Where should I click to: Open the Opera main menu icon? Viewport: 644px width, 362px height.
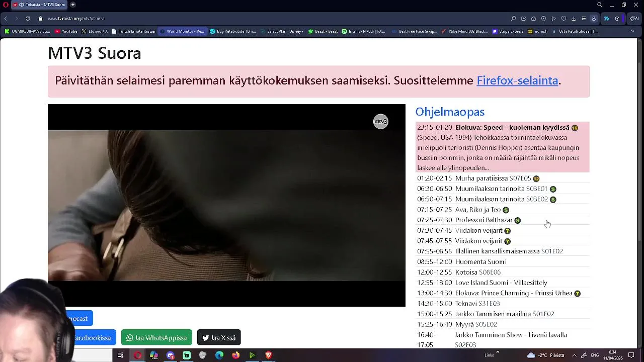click(6, 5)
